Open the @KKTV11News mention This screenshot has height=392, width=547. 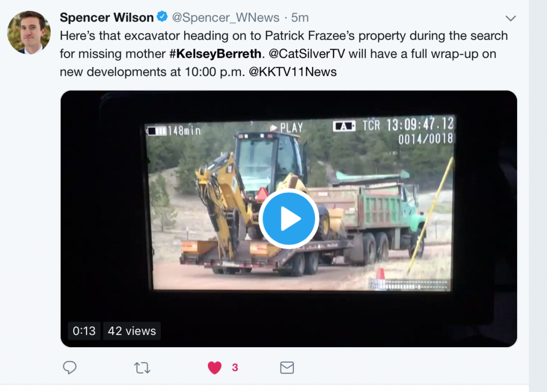[293, 72]
